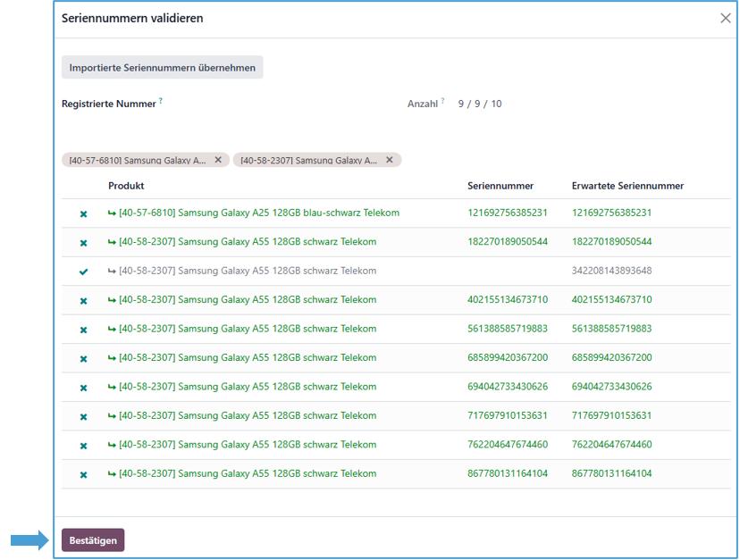Remove the [40-57-6810] Samsung Galaxy tag
This screenshot has height=560, width=740.
pos(218,160)
